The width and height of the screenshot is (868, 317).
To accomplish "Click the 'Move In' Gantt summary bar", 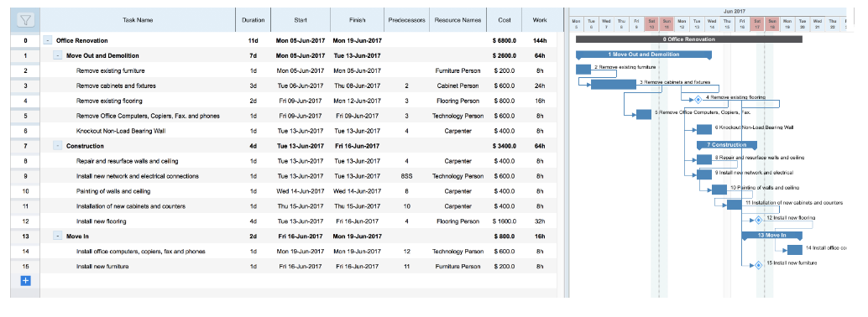I will [771, 235].
